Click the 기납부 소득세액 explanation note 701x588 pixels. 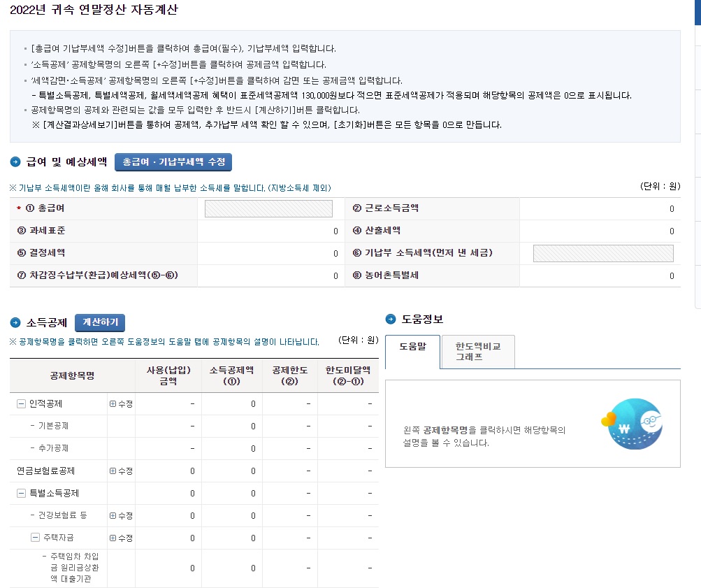click(x=171, y=188)
